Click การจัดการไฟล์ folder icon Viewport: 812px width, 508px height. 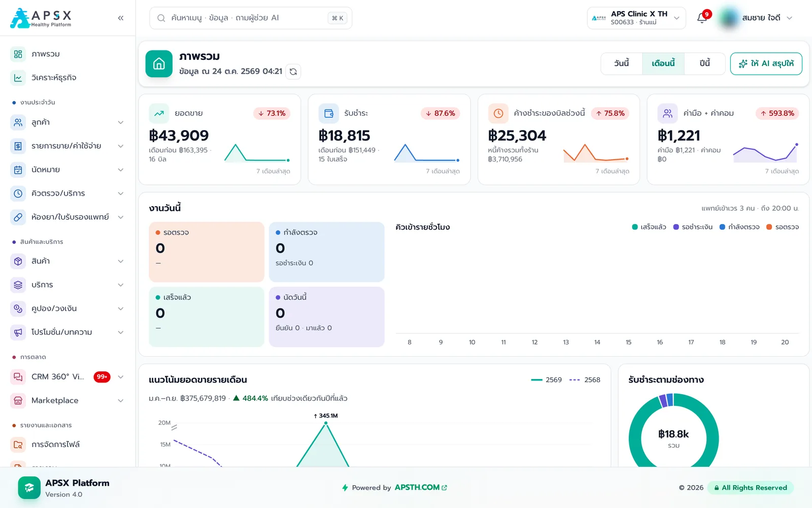click(18, 444)
